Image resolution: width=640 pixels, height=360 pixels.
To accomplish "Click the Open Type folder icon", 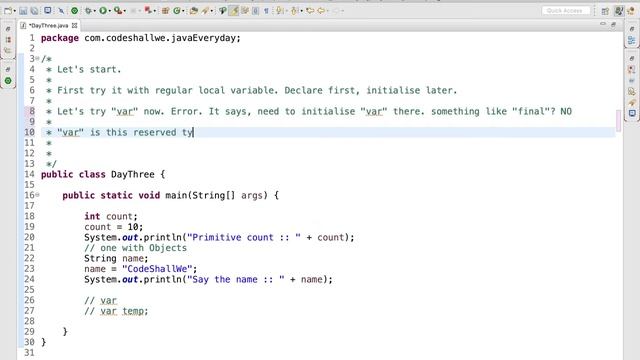I will coord(194,11).
